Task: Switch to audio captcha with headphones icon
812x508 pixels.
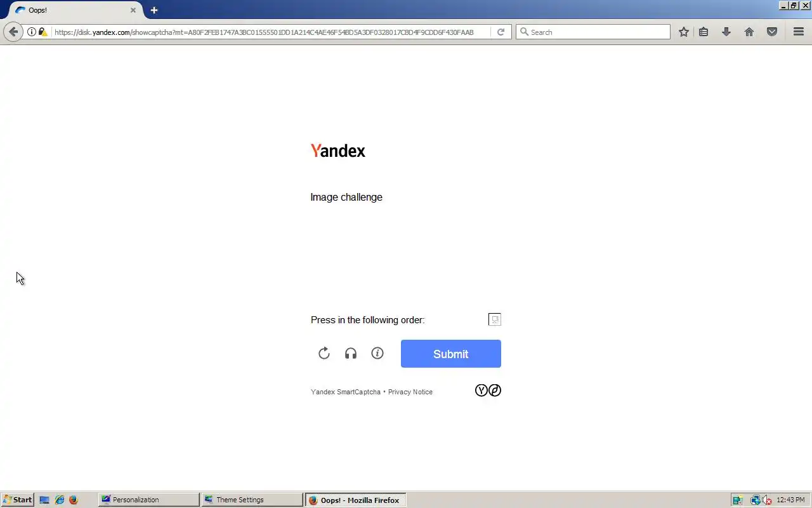Action: [x=351, y=354]
